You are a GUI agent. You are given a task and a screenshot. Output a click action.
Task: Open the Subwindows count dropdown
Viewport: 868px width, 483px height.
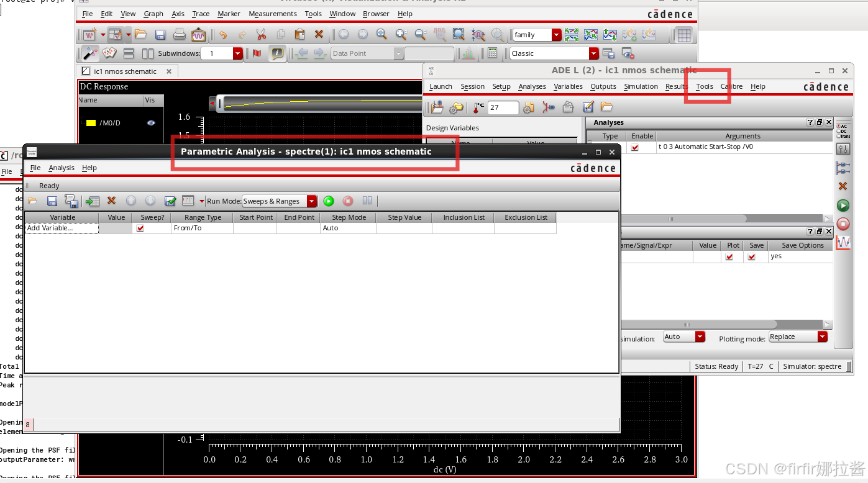coord(238,53)
